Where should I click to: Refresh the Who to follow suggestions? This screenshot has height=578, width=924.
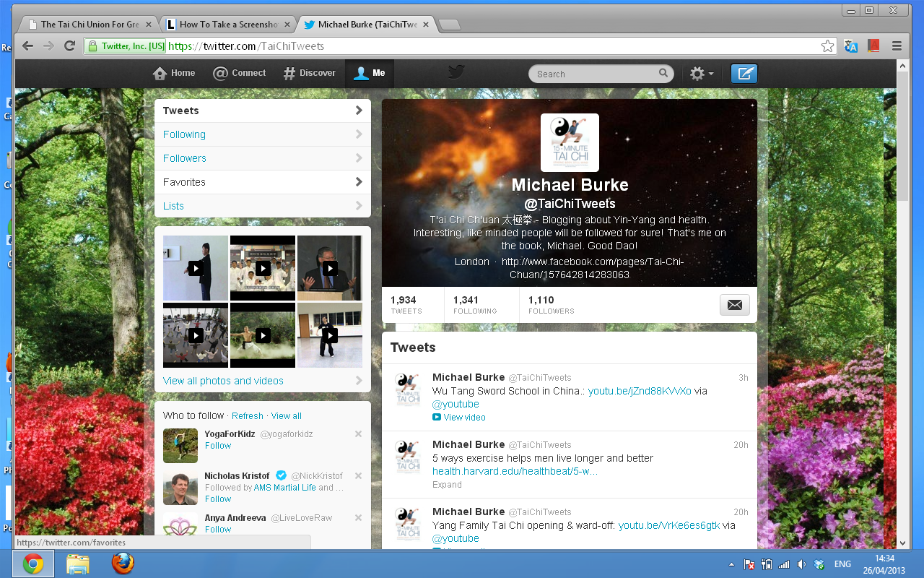248,416
